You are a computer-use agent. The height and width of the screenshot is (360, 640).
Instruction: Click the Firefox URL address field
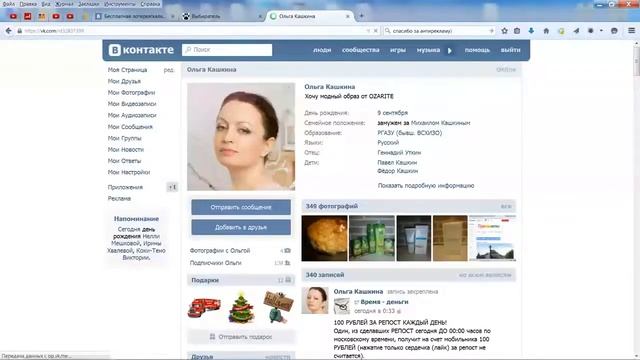(196, 31)
